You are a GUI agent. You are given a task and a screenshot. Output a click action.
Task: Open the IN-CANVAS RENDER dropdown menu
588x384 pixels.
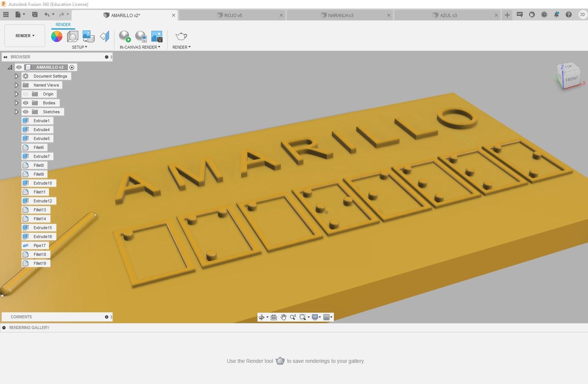140,47
